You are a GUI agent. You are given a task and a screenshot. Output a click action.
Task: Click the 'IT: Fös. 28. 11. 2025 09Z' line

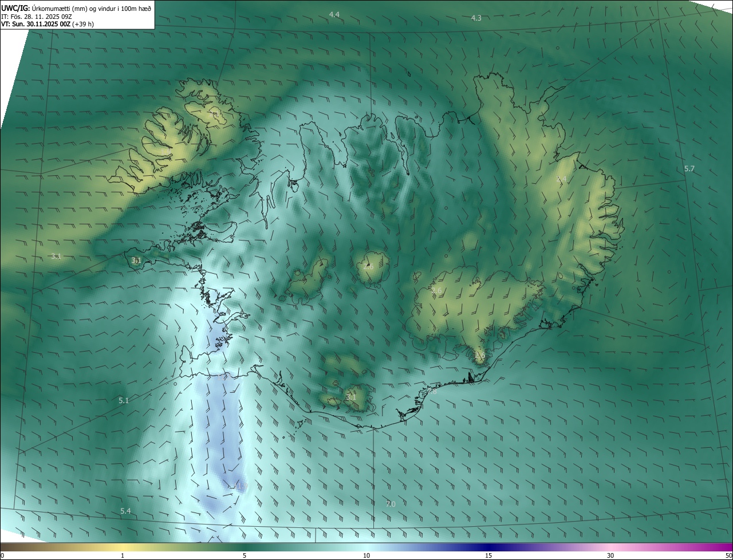click(x=36, y=17)
